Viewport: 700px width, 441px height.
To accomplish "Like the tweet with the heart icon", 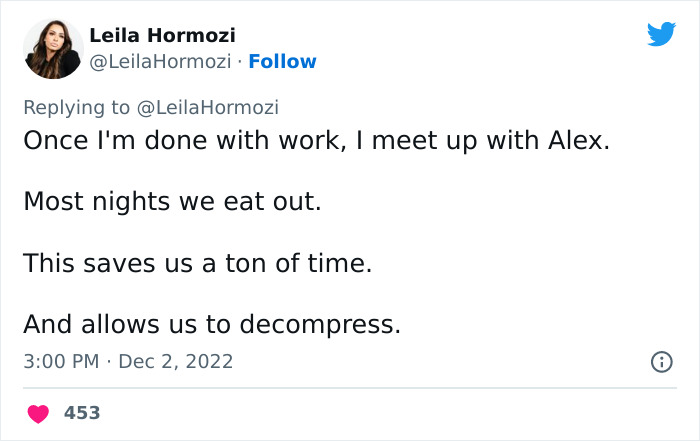I will click(38, 413).
